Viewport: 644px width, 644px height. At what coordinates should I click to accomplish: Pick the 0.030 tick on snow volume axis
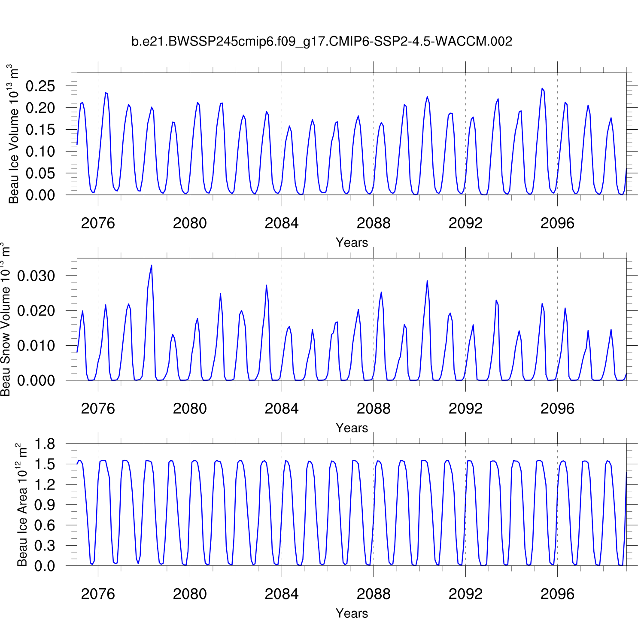(x=36, y=276)
